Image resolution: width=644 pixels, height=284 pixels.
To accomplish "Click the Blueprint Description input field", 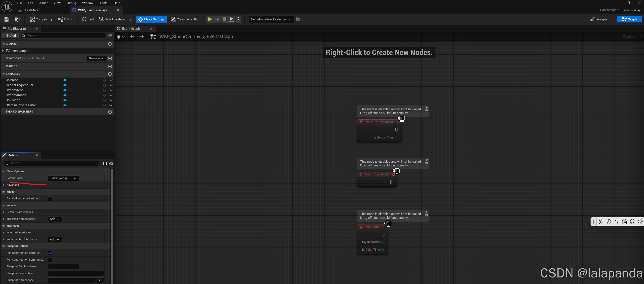I will 76,273.
